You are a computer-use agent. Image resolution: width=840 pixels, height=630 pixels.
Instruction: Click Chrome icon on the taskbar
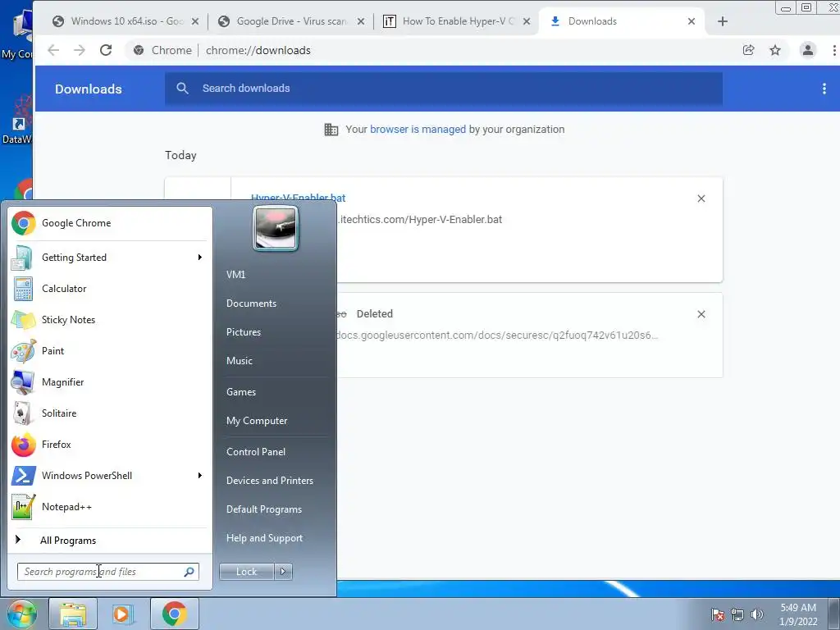tap(174, 614)
